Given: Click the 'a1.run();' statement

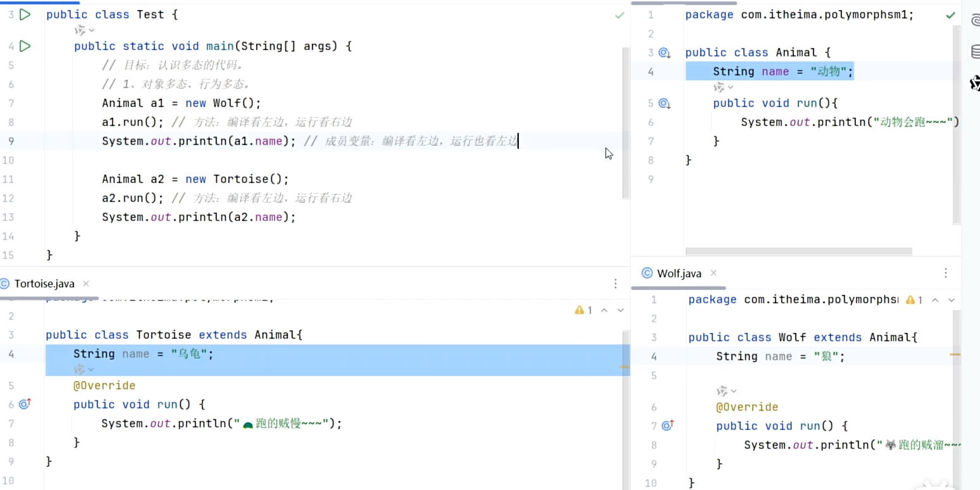Looking at the screenshot, I should [x=133, y=122].
